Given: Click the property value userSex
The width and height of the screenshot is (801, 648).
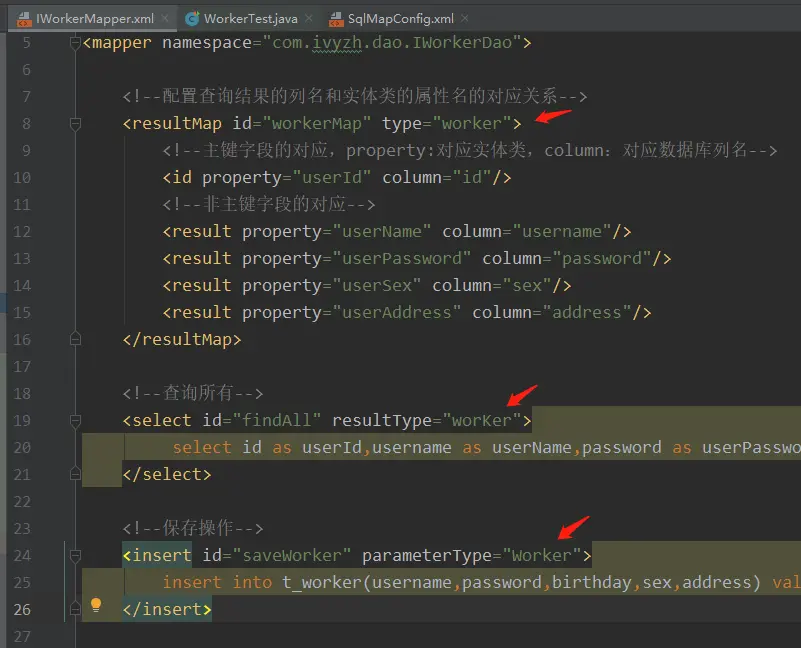Looking at the screenshot, I should click(x=376, y=286).
